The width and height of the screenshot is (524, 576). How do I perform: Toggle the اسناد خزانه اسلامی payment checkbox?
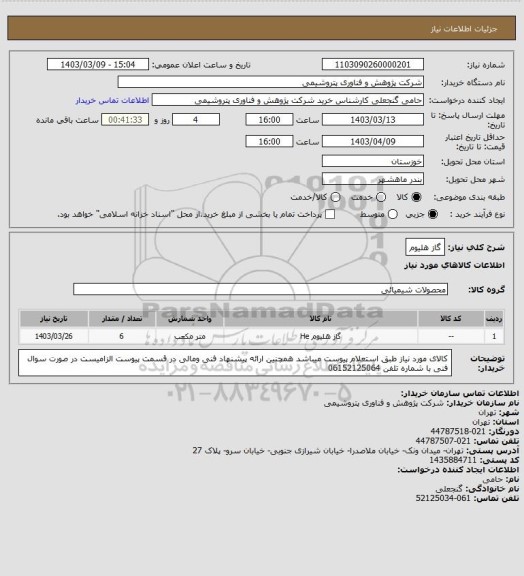click(330, 214)
